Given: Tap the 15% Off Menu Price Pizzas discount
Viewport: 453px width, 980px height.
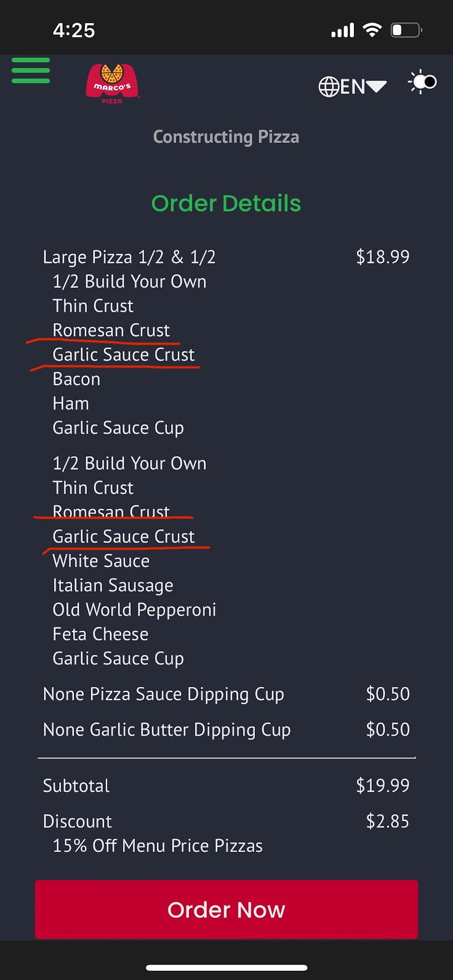Looking at the screenshot, I should pos(157,846).
